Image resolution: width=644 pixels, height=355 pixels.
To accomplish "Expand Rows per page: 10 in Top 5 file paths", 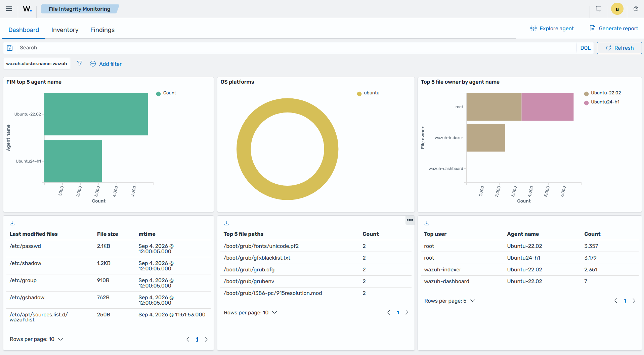I will [250, 313].
